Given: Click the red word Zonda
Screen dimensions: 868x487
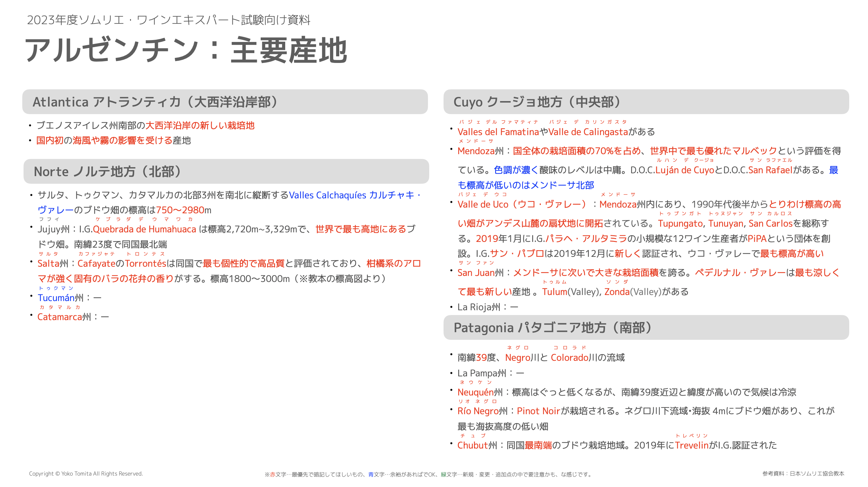Looking at the screenshot, I should [x=617, y=292].
